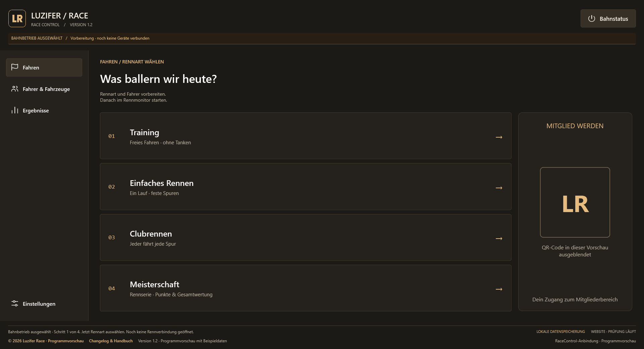Choose the Clubrennen race type
This screenshot has height=349, width=644.
point(306,237)
